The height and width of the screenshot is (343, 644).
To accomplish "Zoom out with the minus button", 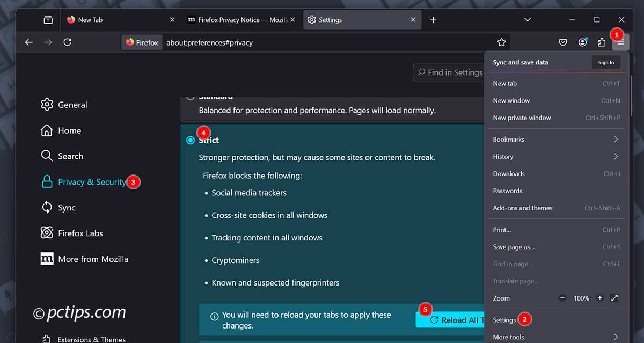I will coord(562,298).
